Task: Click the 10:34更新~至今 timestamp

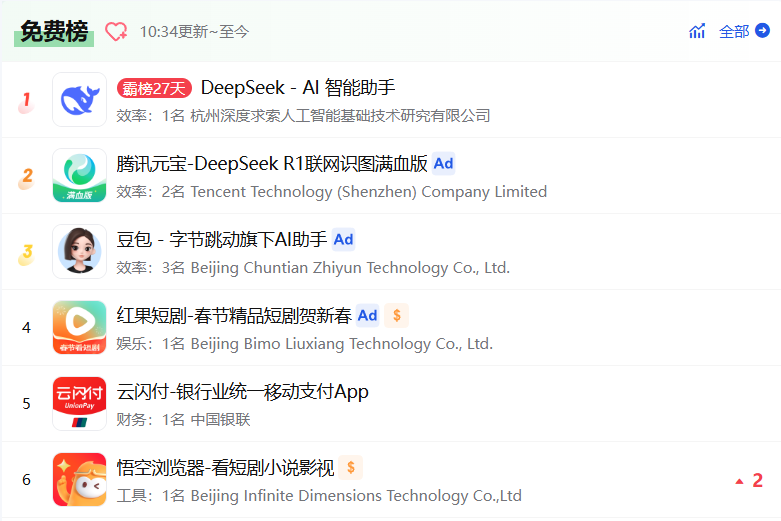Action: (x=194, y=32)
